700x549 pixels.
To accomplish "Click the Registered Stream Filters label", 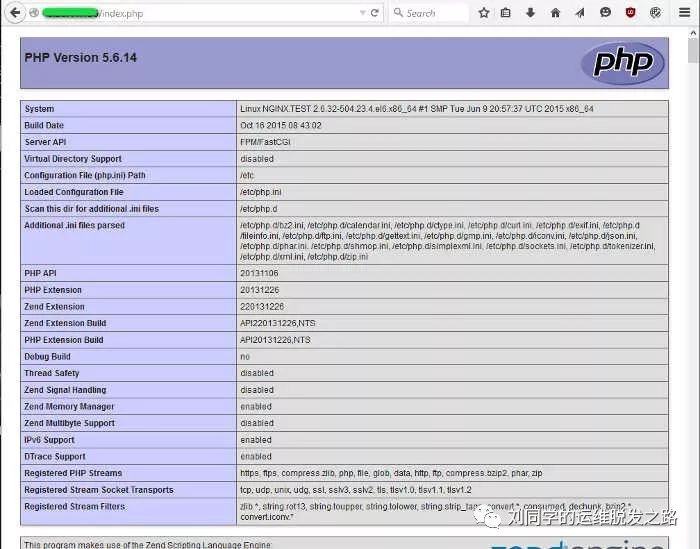I will [x=75, y=507].
